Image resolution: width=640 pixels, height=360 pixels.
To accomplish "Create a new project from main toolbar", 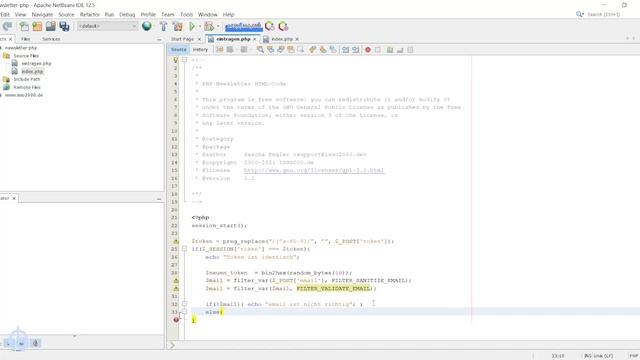I will [37, 27].
